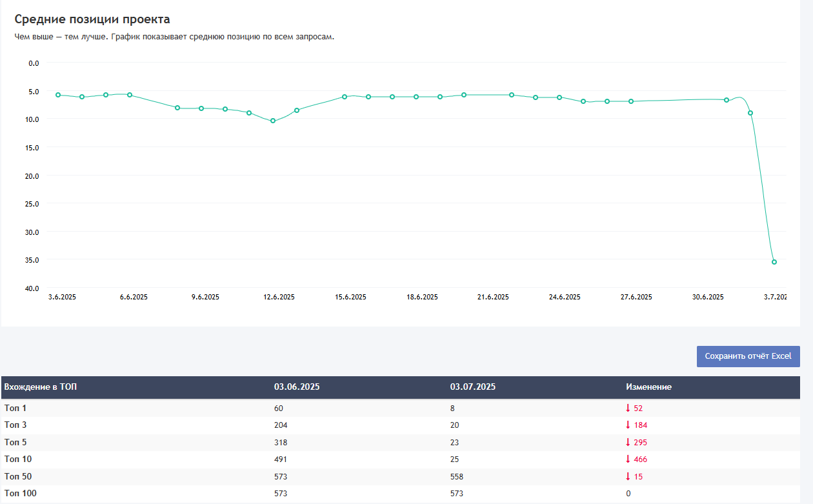
Task: Click the red down arrow in Топ 5 row
Action: coord(628,442)
